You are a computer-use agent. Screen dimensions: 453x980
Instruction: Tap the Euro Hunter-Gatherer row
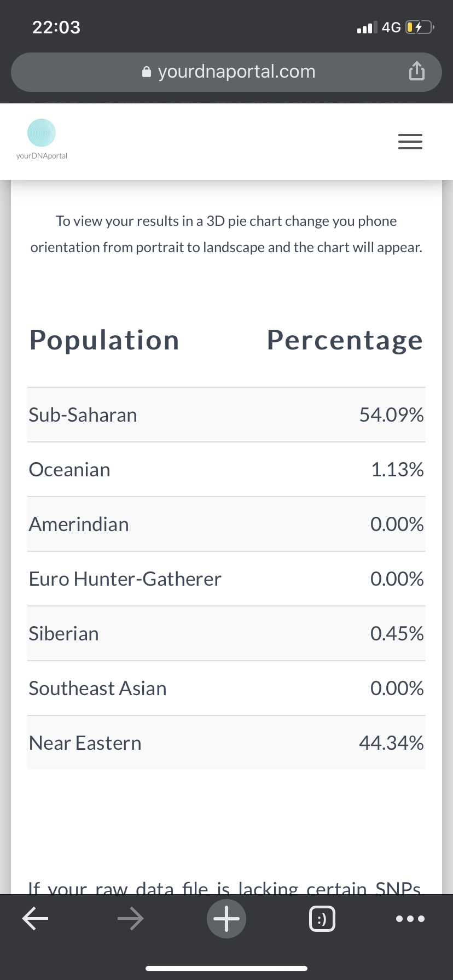coord(226,579)
